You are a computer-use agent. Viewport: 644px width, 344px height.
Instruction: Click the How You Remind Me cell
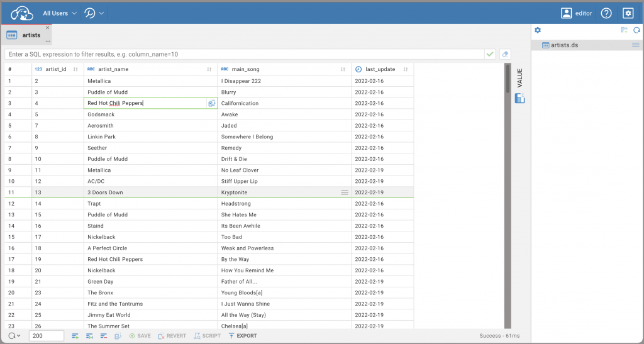[284, 270]
